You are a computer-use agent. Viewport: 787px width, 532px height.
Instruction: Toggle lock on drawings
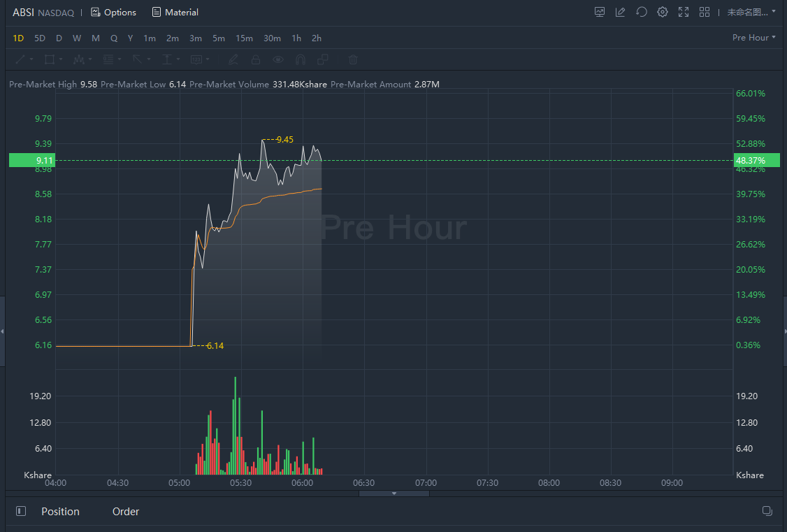(x=256, y=59)
